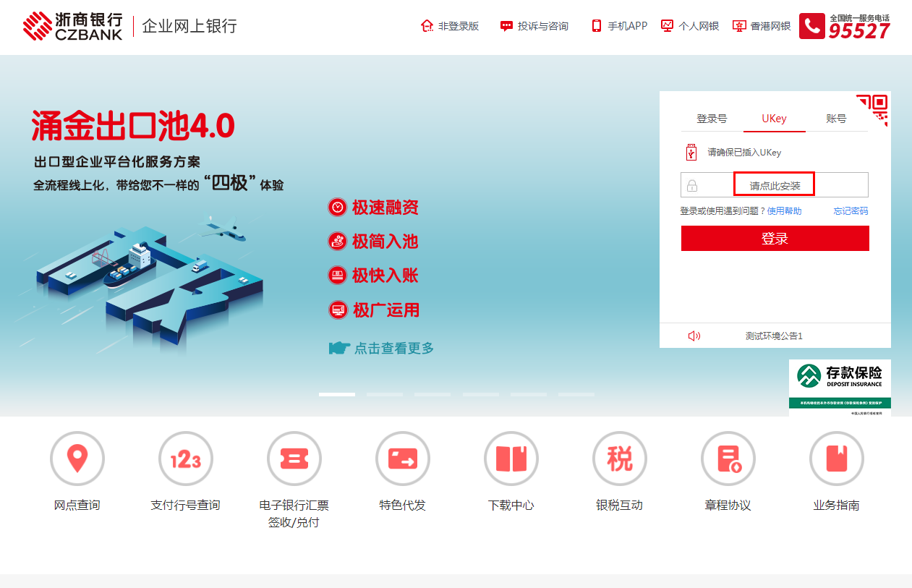912x588 pixels.
Task: Click the phone icon beside 手机APP
Action: coord(597,26)
